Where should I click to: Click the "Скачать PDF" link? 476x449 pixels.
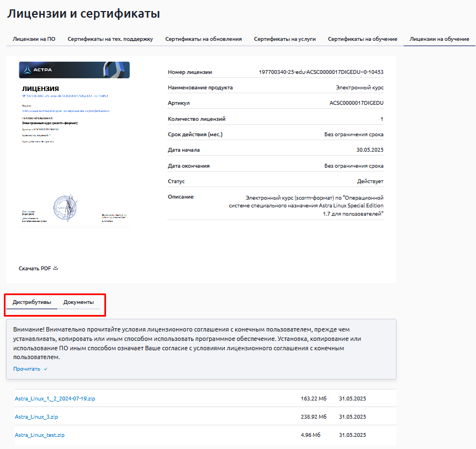click(x=35, y=269)
